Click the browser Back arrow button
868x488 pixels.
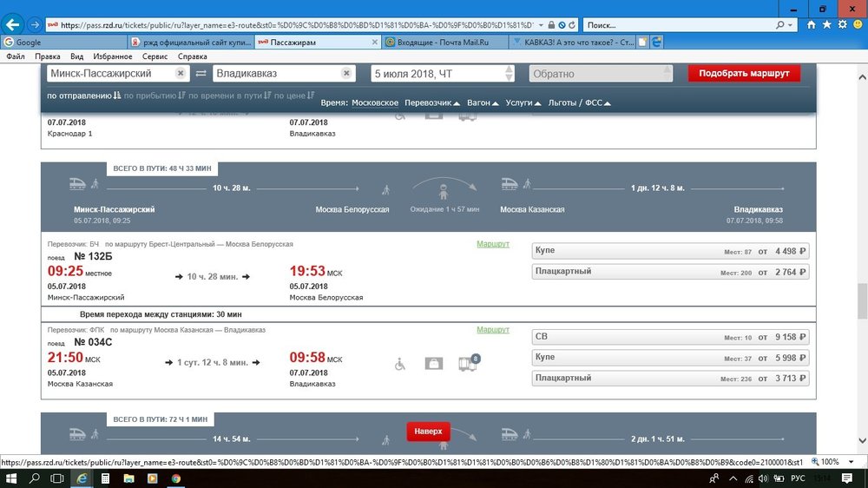tap(13, 24)
